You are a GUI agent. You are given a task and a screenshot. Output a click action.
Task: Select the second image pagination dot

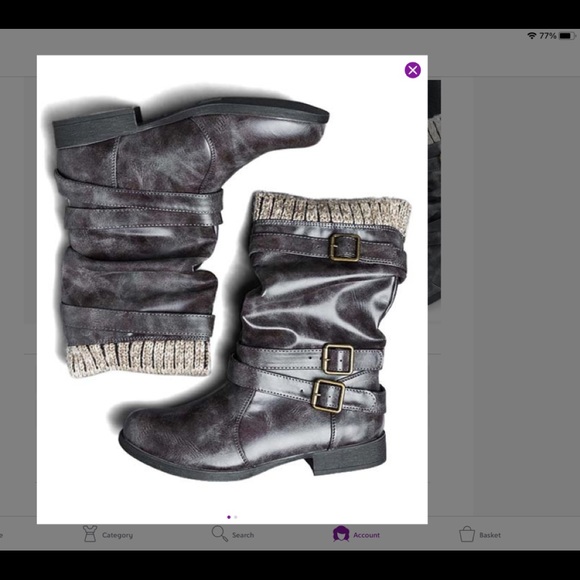click(236, 517)
